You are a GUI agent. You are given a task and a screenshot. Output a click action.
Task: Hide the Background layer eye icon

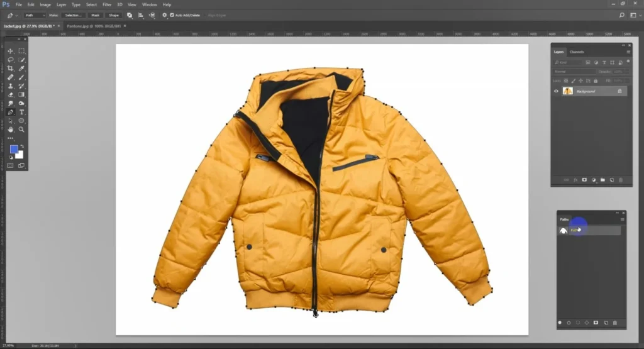click(x=556, y=91)
